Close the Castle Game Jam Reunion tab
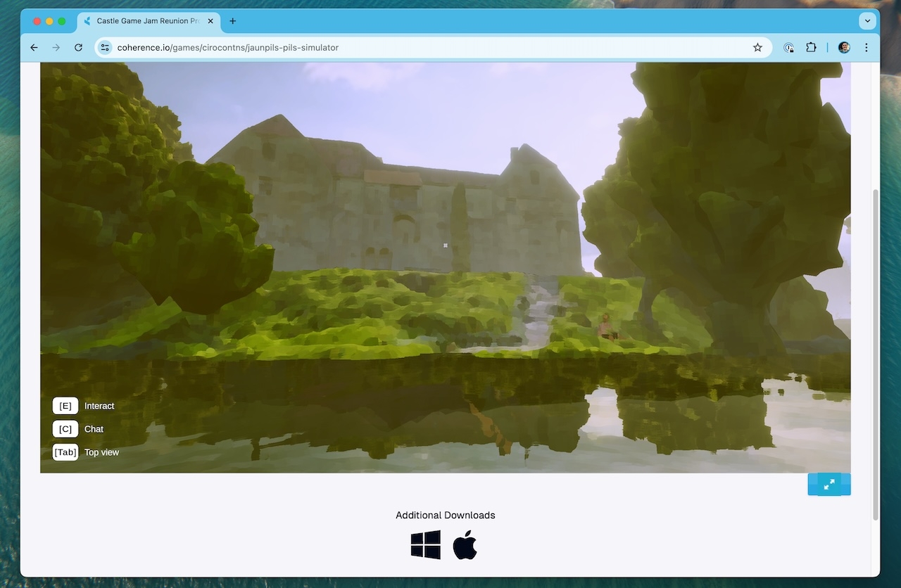901x588 pixels. pyautogui.click(x=210, y=21)
